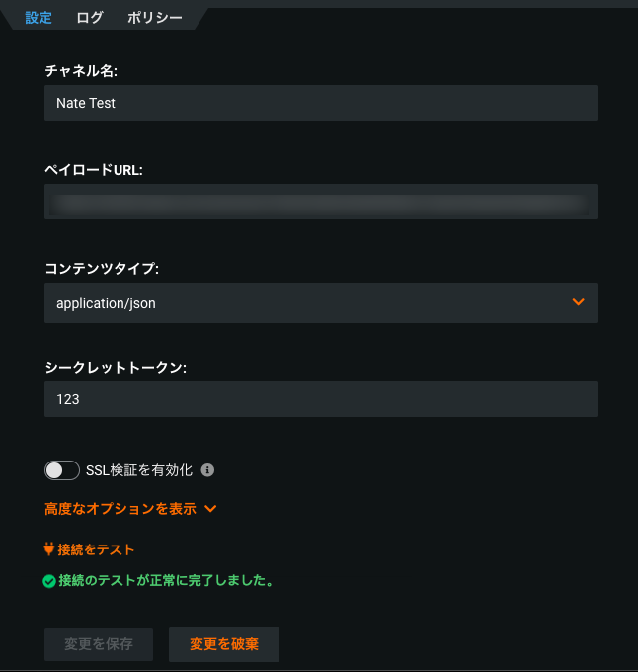The height and width of the screenshot is (672, 638).
Task: Click the info icon beside SSL検証を有効化
Action: coord(207,470)
